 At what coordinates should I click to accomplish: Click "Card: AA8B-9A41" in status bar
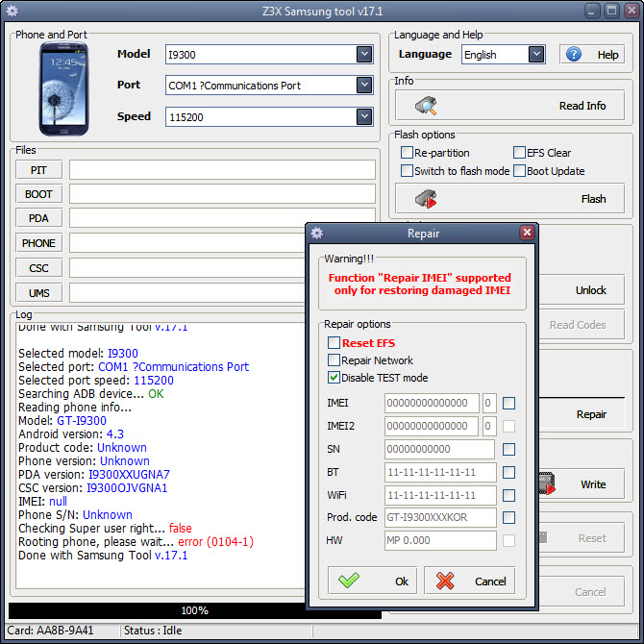50,630
